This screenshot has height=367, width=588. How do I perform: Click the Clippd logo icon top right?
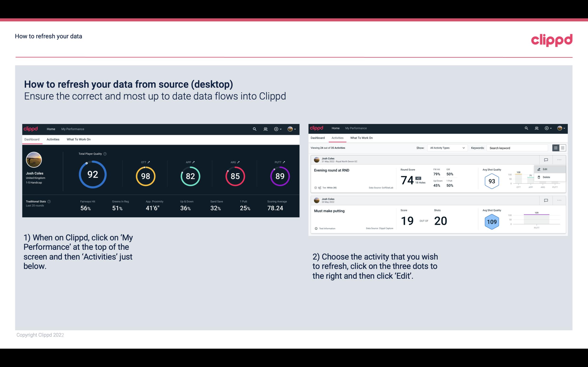[x=552, y=40]
